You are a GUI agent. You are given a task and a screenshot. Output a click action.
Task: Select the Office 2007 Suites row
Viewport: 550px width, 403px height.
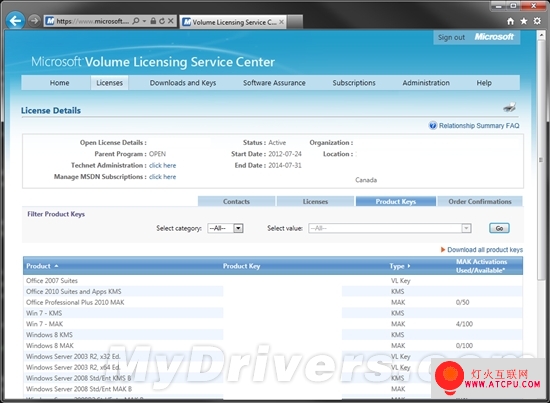pos(273,281)
